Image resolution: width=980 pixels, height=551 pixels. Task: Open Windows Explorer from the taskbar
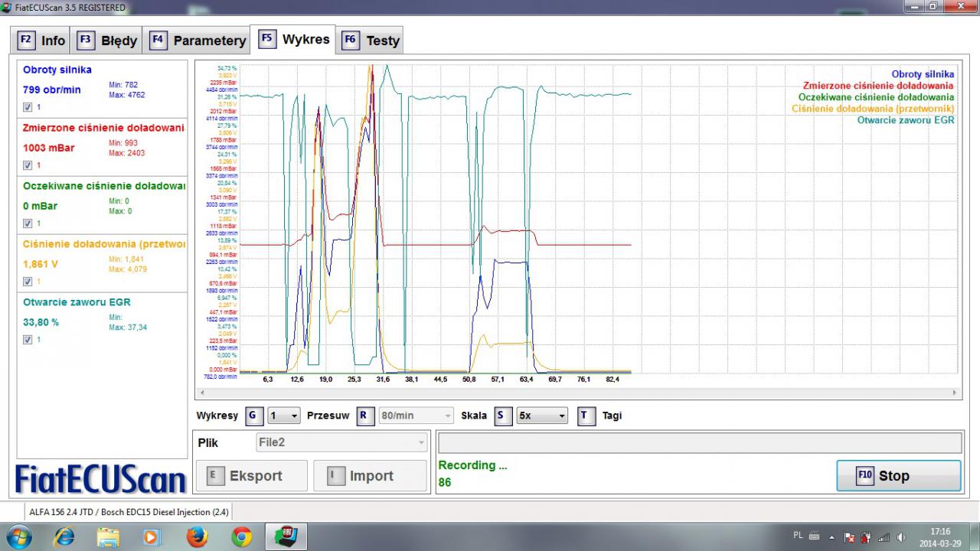coord(108,537)
